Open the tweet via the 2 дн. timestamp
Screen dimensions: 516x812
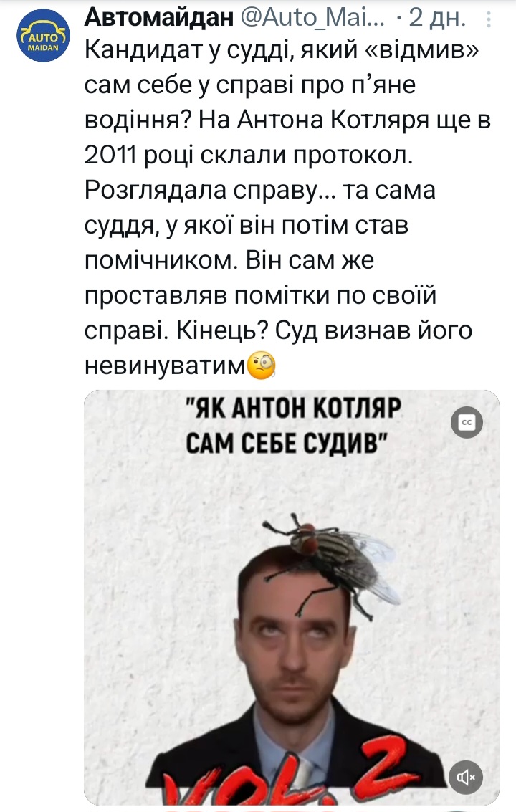pyautogui.click(x=436, y=18)
